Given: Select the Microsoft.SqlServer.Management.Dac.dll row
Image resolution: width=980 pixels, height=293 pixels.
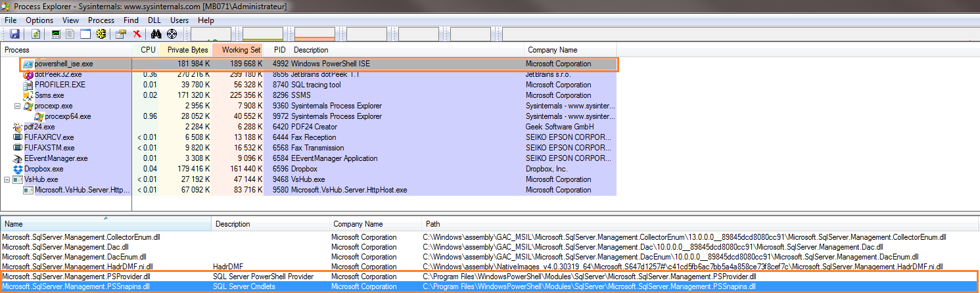Looking at the screenshot, I should 490,246.
